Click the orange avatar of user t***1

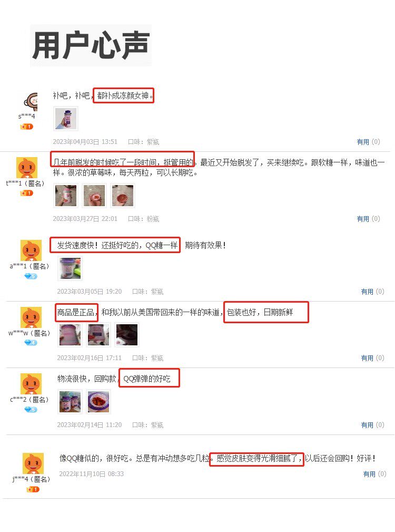(27, 168)
